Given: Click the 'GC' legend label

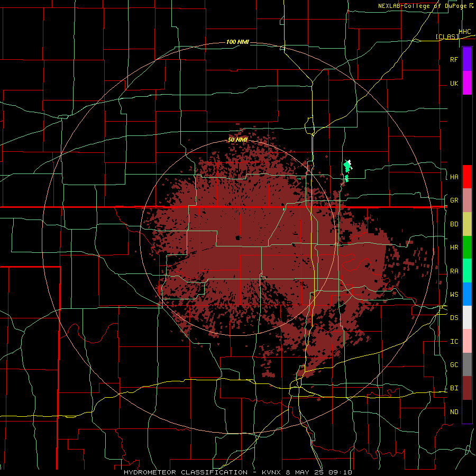Looking at the screenshot, I should coord(454,365).
